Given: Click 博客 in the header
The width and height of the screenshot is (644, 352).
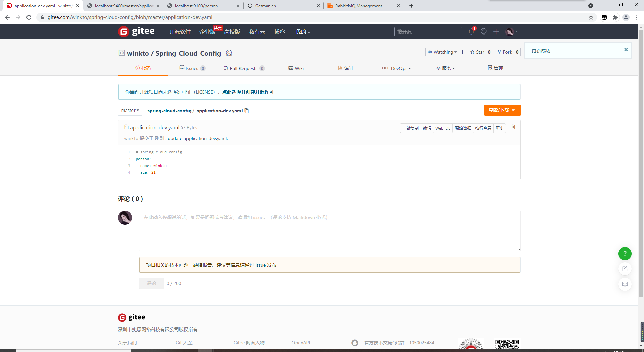Looking at the screenshot, I should click(280, 32).
